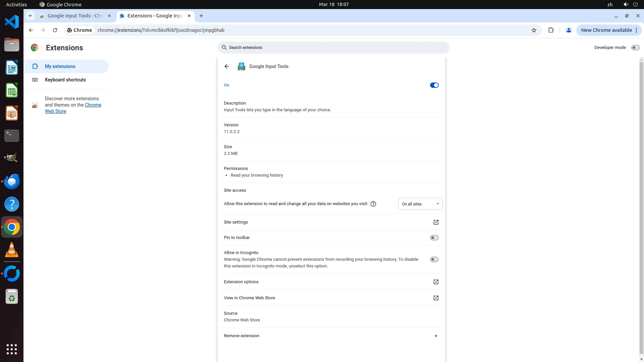Image resolution: width=644 pixels, height=362 pixels.
Task: Open Extension options external link icon
Action: (x=436, y=282)
